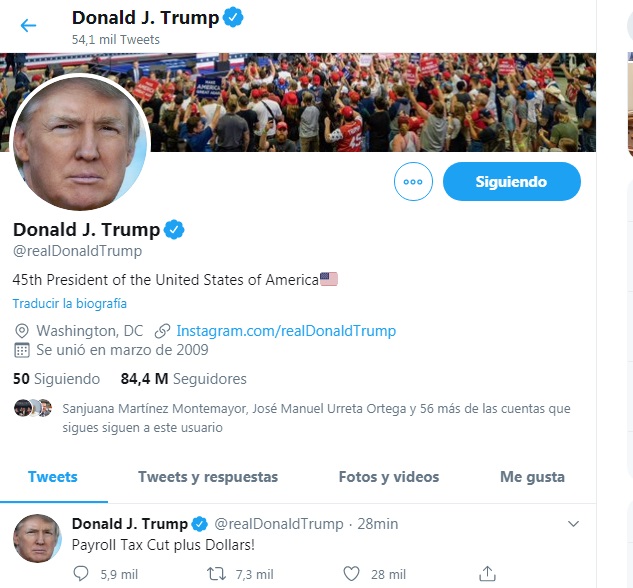The height and width of the screenshot is (588, 633).
Task: Switch to Tweets y respuestas tab
Action: tap(208, 477)
